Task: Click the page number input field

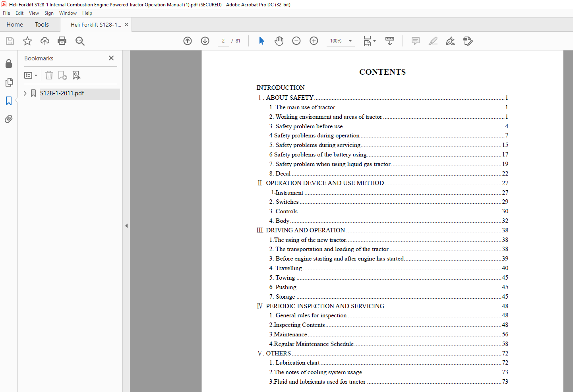Action: click(223, 41)
